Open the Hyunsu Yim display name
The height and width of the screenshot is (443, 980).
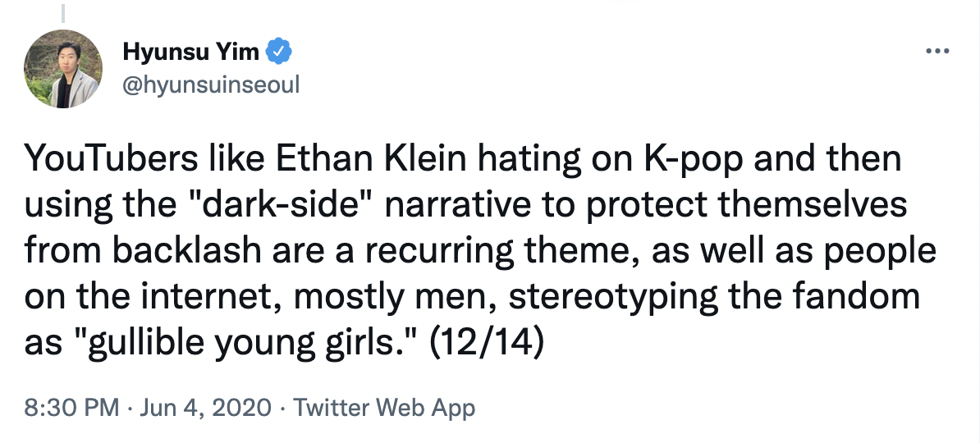point(190,52)
